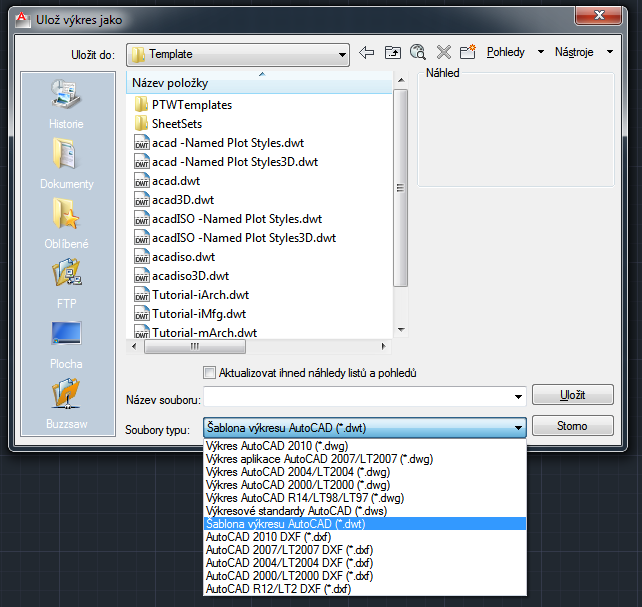Viewport: 642px width, 607px height.
Task: Select acadISO -Named Plot Styles3D.dwt
Action: pyautogui.click(x=235, y=238)
